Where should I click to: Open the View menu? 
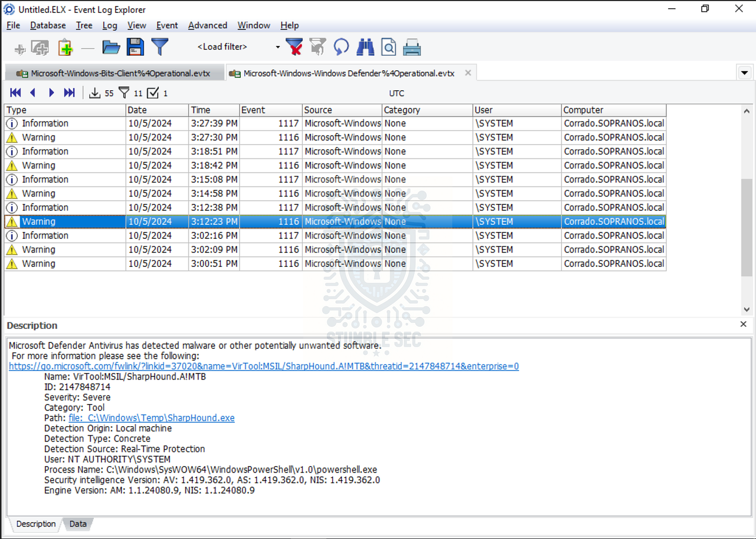click(137, 25)
